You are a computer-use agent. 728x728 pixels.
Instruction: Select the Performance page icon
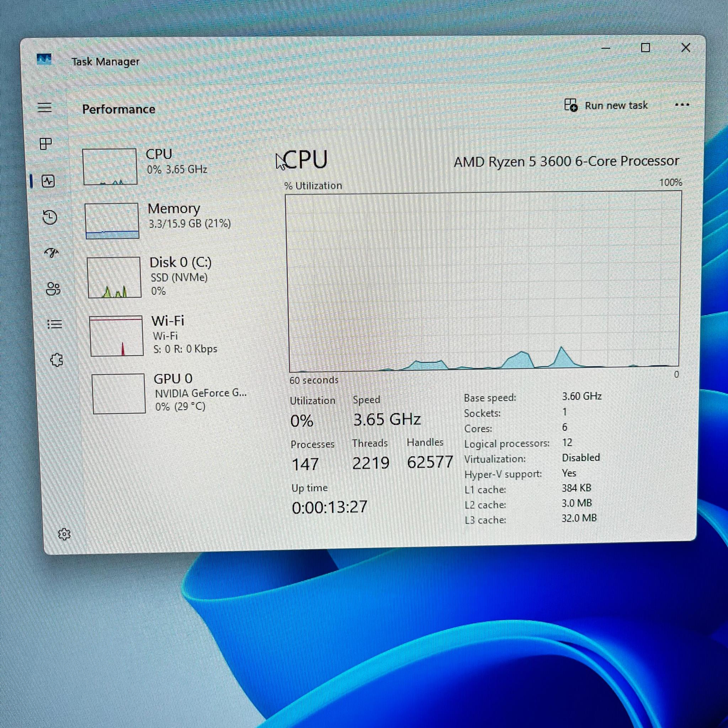tap(48, 181)
